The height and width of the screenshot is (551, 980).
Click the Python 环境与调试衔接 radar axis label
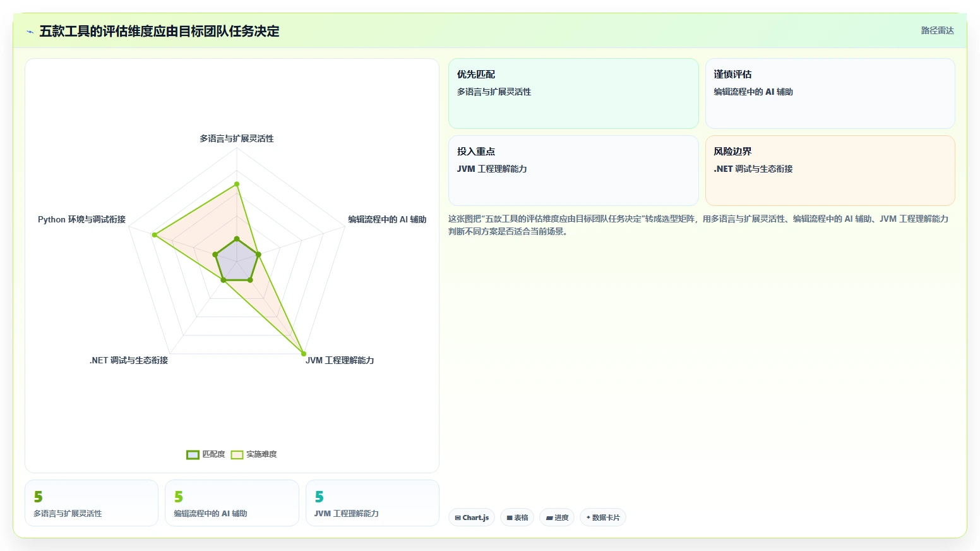pyautogui.click(x=81, y=219)
